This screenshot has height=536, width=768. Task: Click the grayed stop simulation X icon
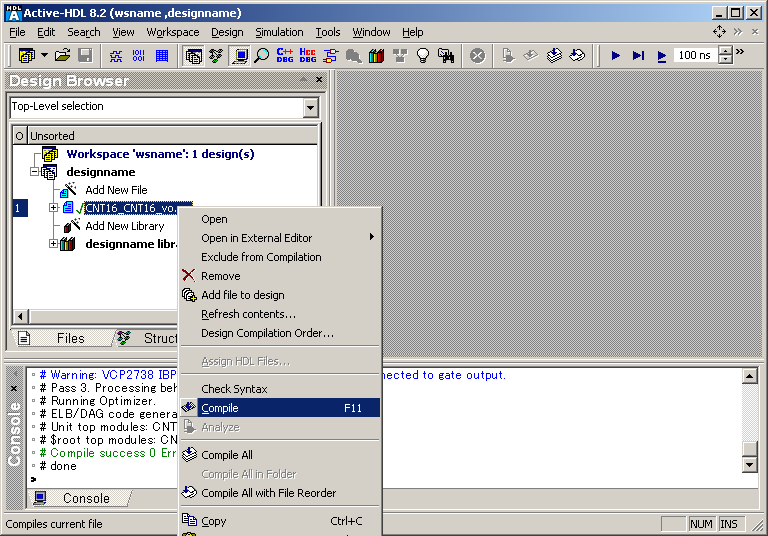pyautogui.click(x=477, y=56)
